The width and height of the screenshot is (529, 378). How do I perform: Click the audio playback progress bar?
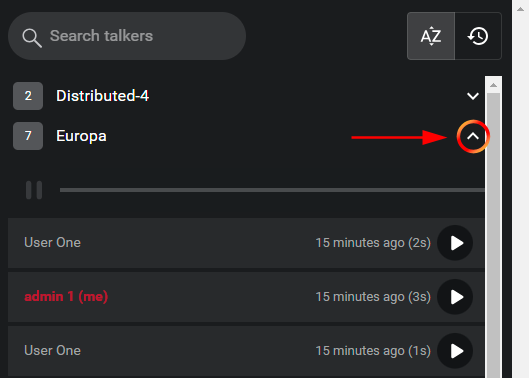pyautogui.click(x=272, y=190)
